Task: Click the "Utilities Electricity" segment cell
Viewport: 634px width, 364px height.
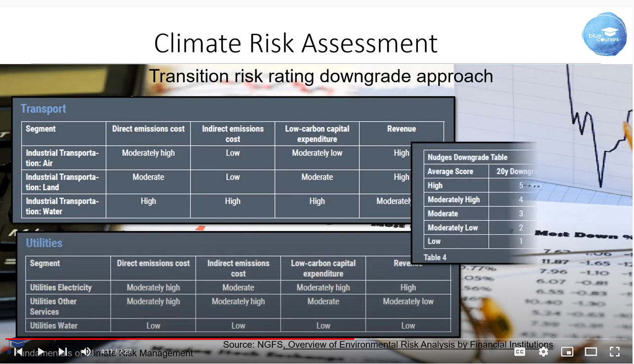Action: coord(68,287)
